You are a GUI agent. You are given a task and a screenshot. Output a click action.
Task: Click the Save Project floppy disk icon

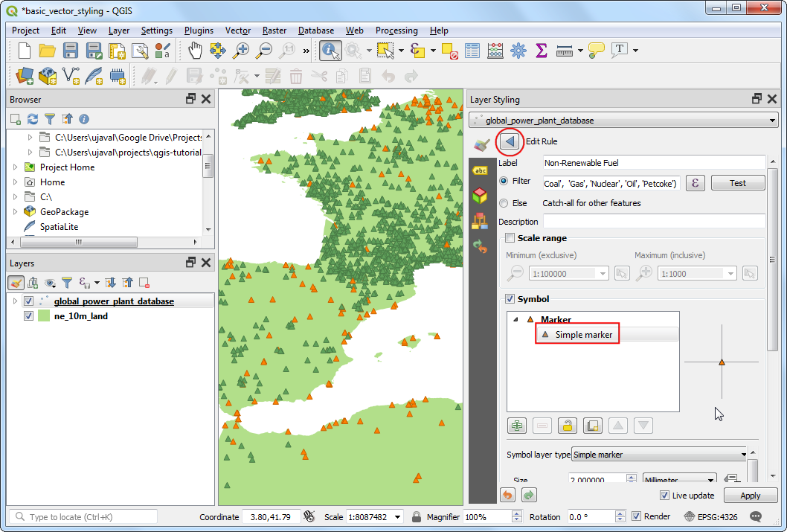coord(71,51)
